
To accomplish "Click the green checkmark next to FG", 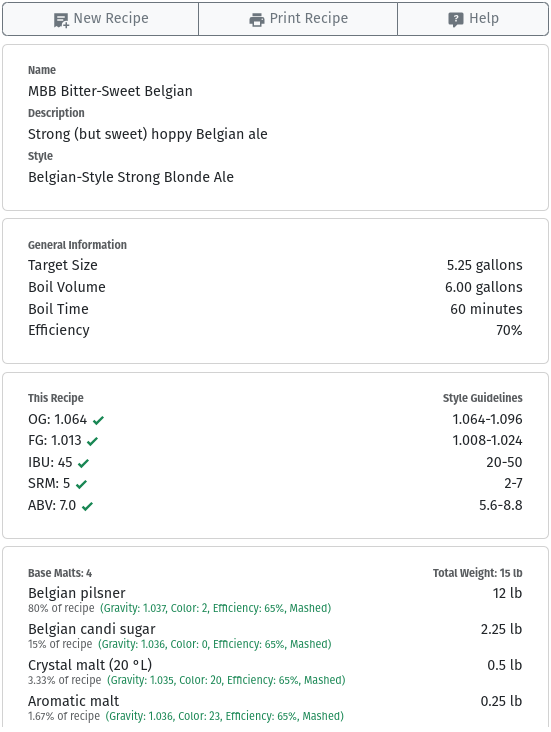I will (92, 441).
